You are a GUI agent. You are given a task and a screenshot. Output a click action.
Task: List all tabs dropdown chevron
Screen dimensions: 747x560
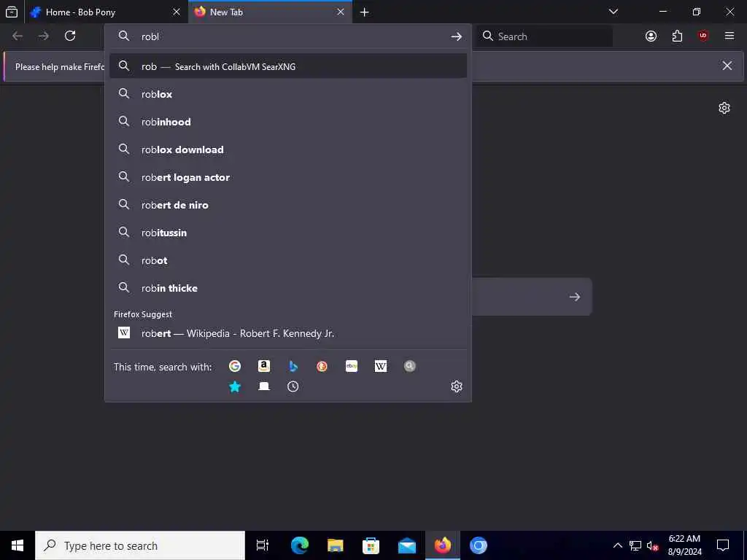tap(614, 12)
